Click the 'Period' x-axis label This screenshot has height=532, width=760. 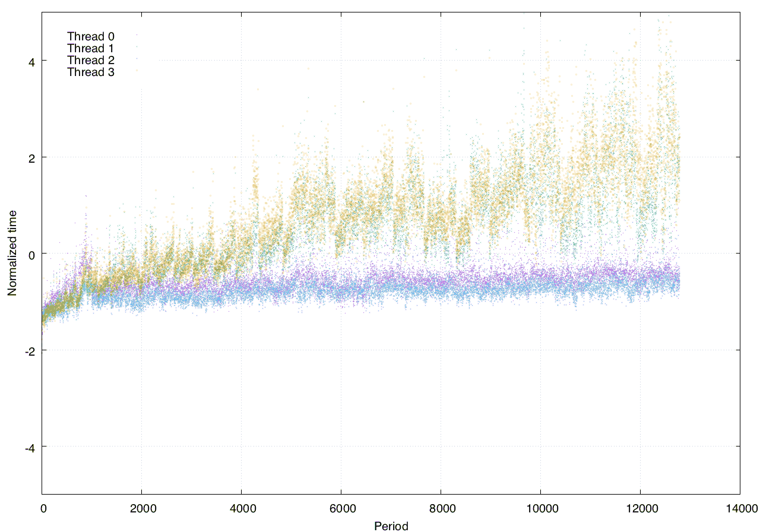coord(391,525)
